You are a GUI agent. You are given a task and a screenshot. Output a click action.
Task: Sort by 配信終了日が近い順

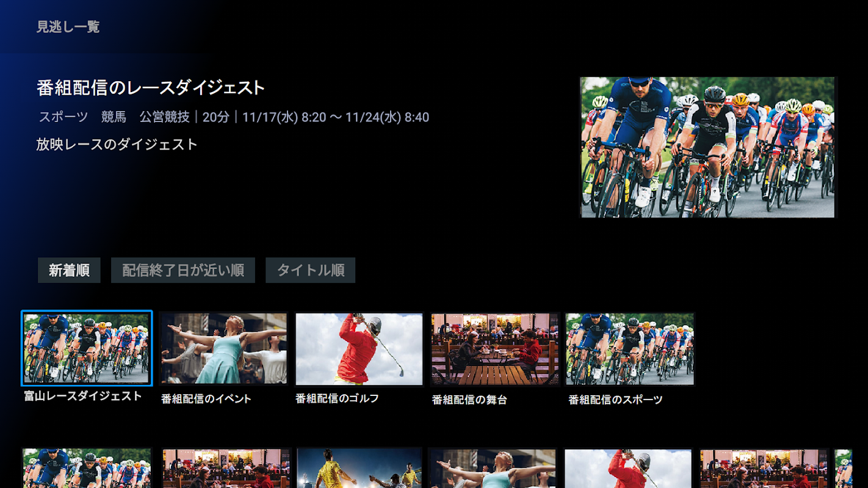coord(183,270)
